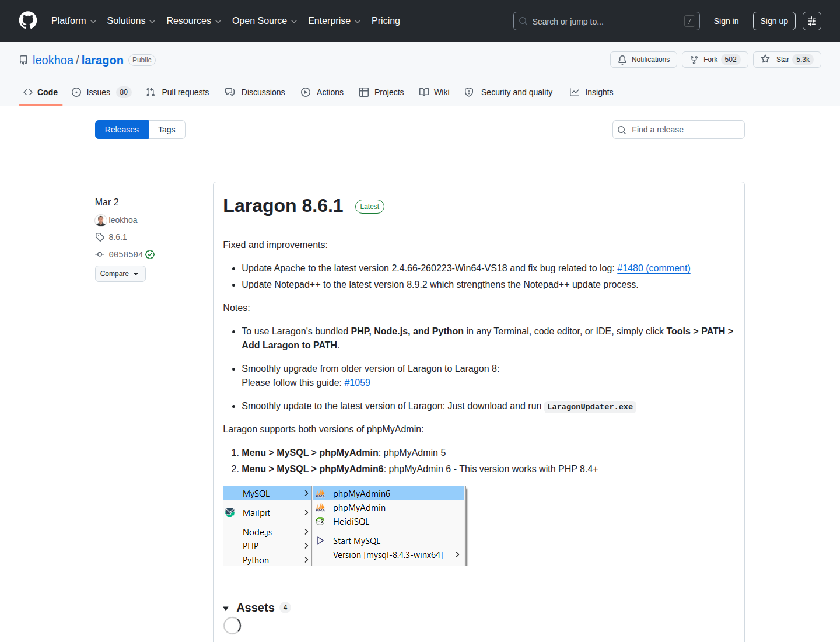Open the Actions tab
Viewport: 840px width, 642px height.
coord(322,92)
